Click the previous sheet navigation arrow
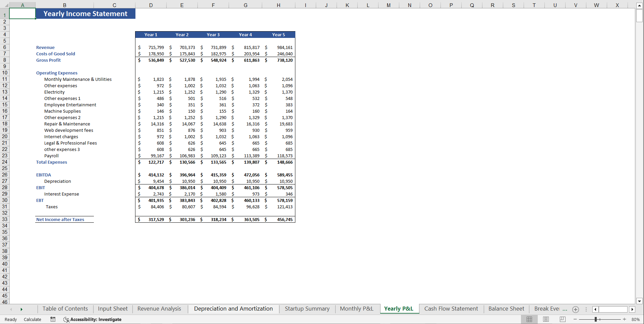 coord(11,309)
